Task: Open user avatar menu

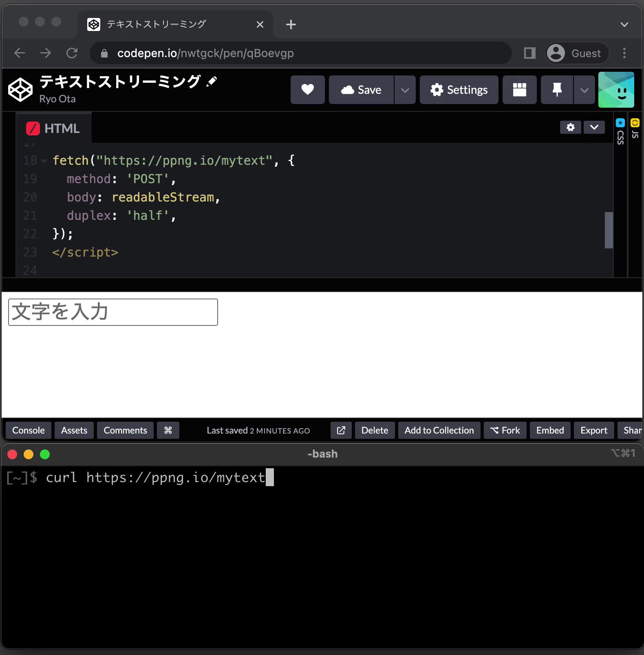Action: (616, 90)
